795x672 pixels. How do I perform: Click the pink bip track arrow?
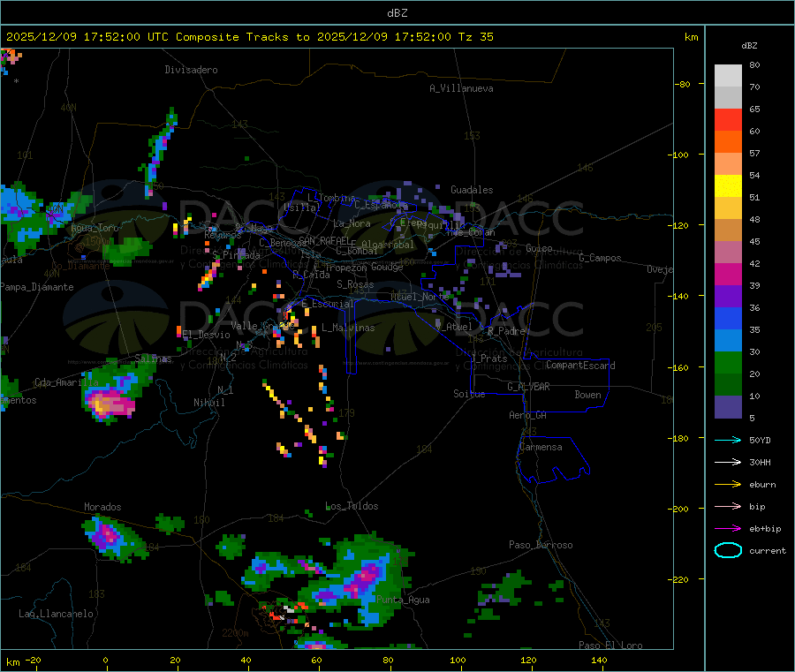(x=728, y=506)
